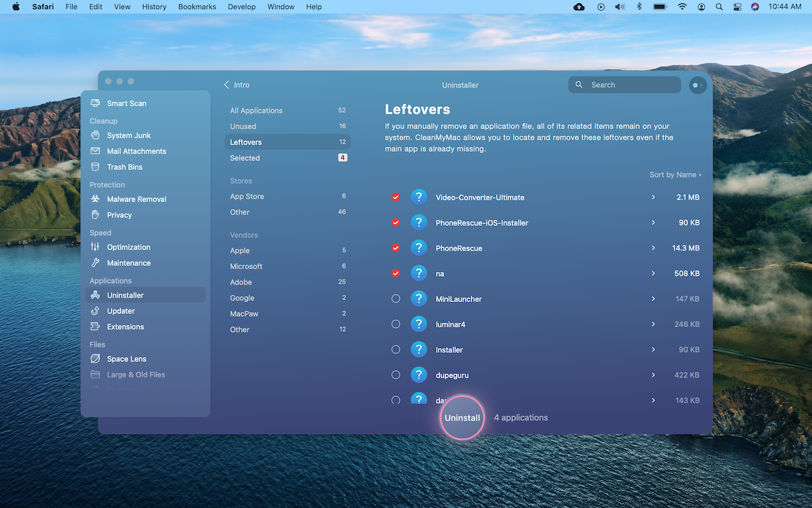Viewport: 812px width, 508px height.
Task: Go back to Intro
Action: tap(237, 85)
